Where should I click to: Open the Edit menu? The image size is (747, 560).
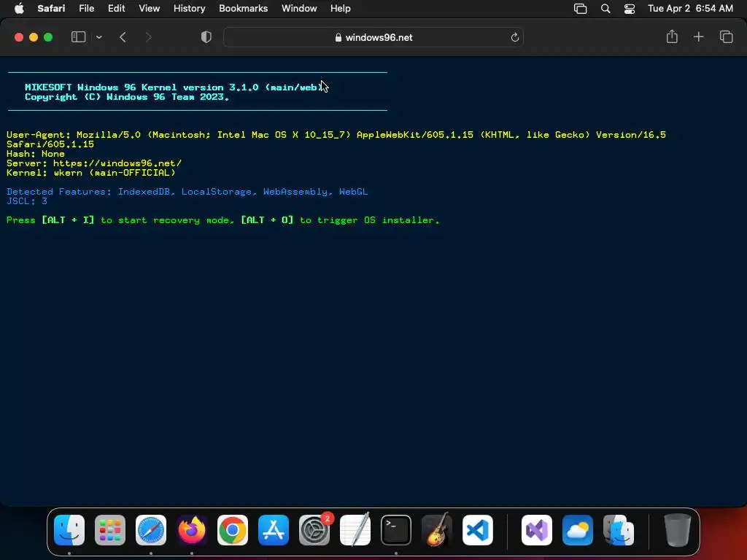[116, 9]
